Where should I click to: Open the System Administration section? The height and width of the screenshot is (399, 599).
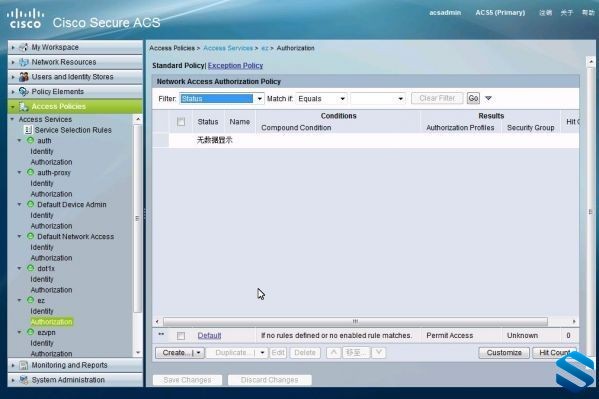pyautogui.click(x=75, y=380)
